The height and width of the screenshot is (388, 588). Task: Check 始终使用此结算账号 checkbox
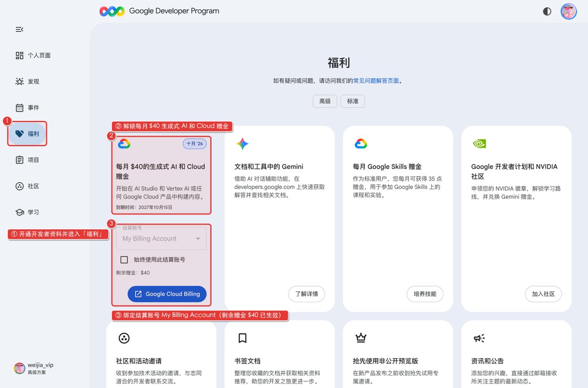pyautogui.click(x=124, y=260)
